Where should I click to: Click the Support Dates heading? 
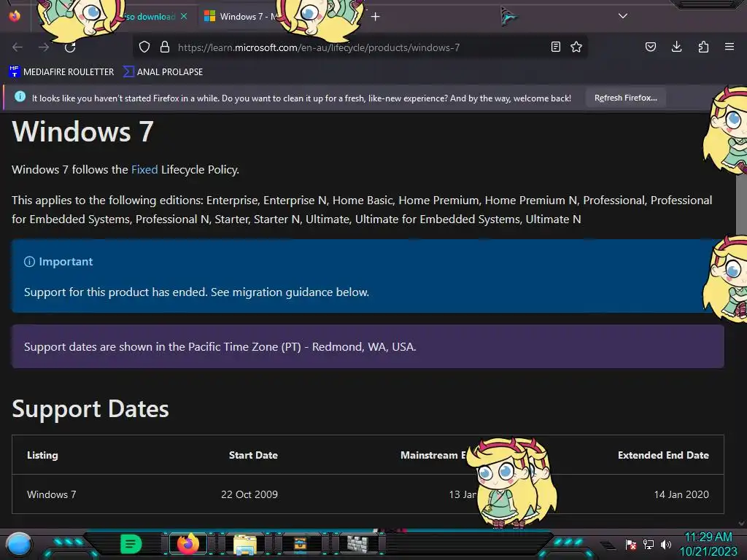90,409
